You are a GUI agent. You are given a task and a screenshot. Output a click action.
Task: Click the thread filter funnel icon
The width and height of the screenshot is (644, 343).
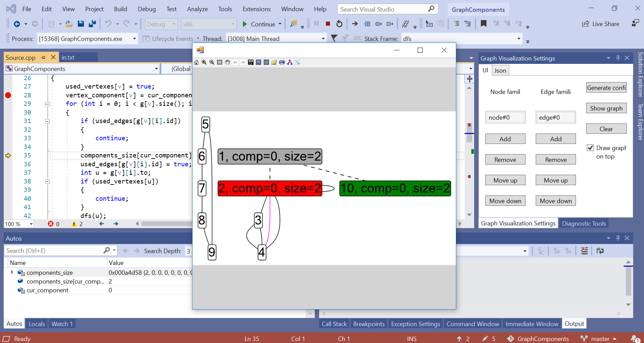(x=334, y=38)
